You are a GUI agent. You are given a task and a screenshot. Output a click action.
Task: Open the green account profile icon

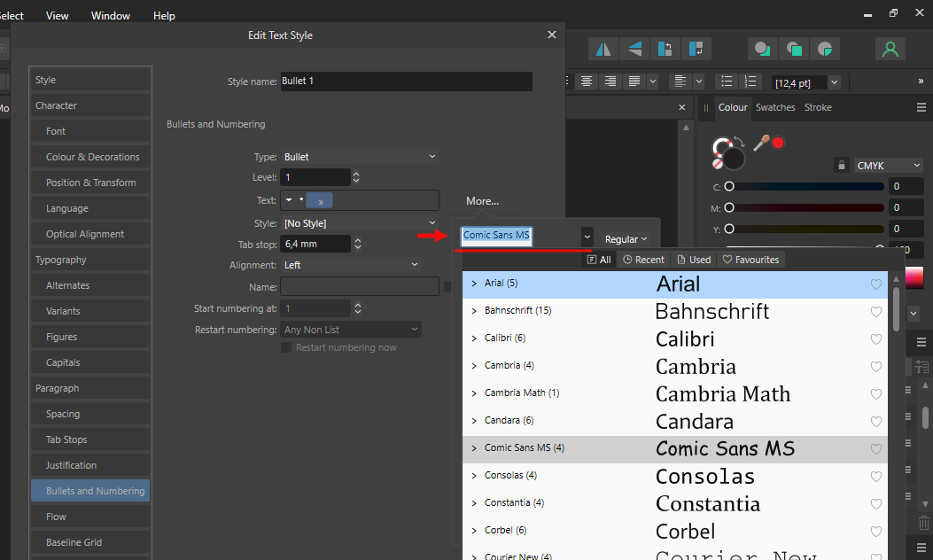pyautogui.click(x=890, y=49)
